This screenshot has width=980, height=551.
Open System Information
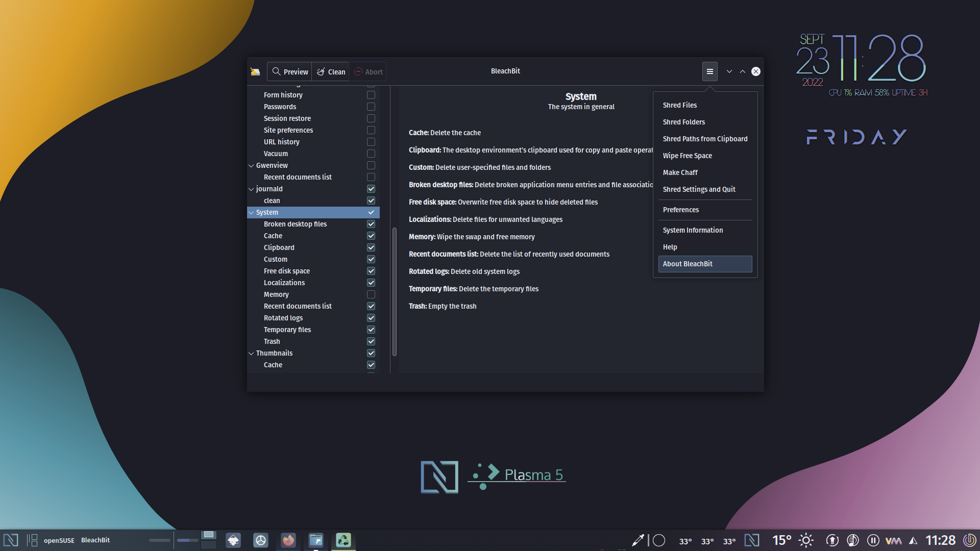pos(705,230)
